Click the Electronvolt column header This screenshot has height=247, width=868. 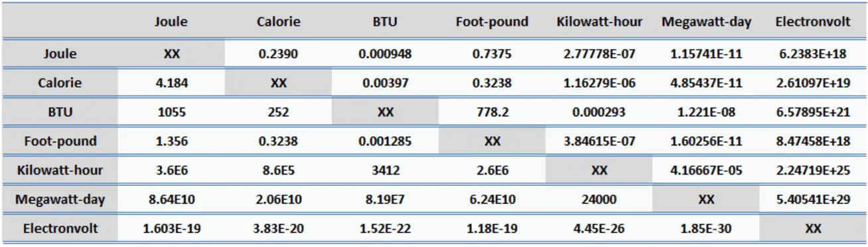[x=813, y=21]
